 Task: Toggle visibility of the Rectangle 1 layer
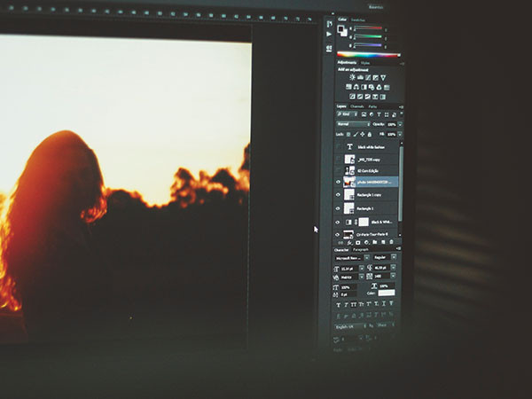pyautogui.click(x=339, y=207)
